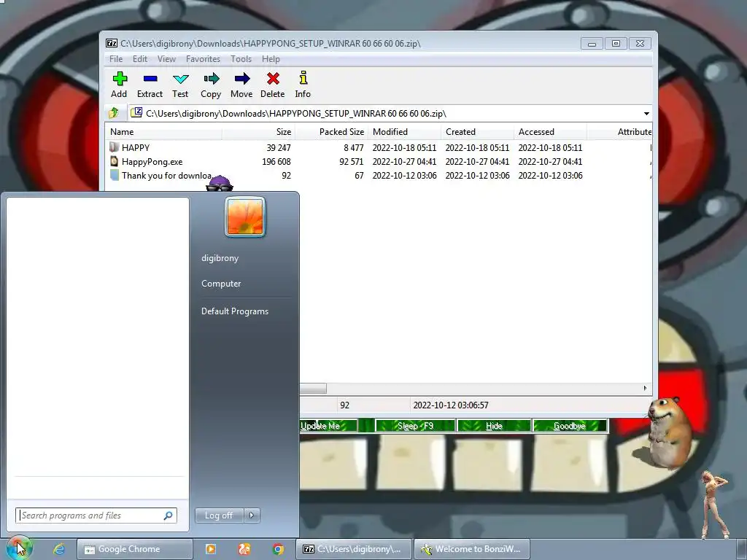The image size is (747, 560).
Task: Click the HAPPY packed size 8 477
Action: (x=354, y=147)
